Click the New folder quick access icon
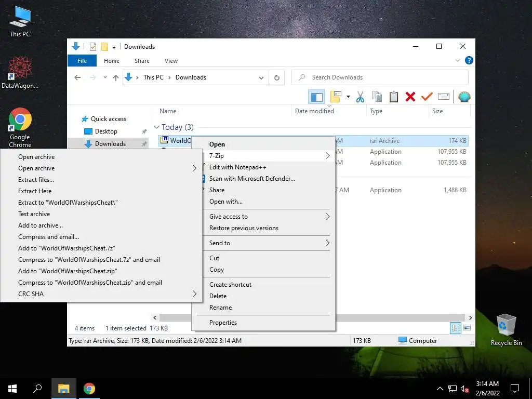This screenshot has width=532, height=399. pyautogui.click(x=104, y=46)
